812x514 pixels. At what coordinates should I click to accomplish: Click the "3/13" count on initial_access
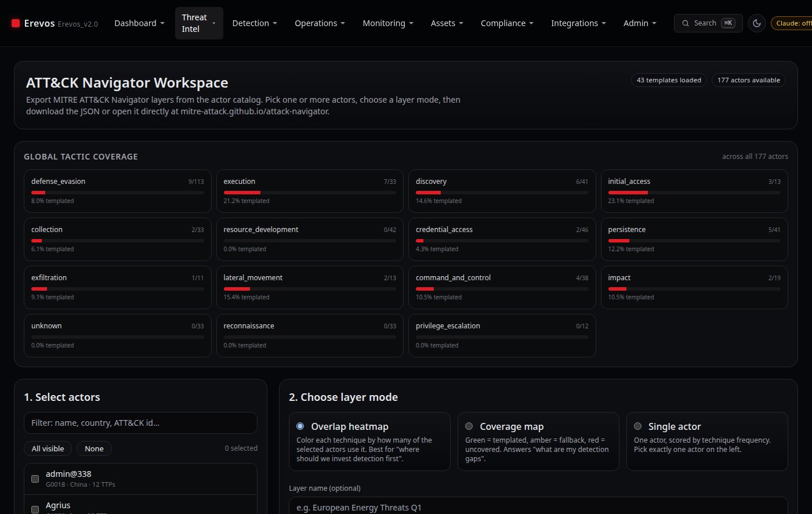pos(774,182)
